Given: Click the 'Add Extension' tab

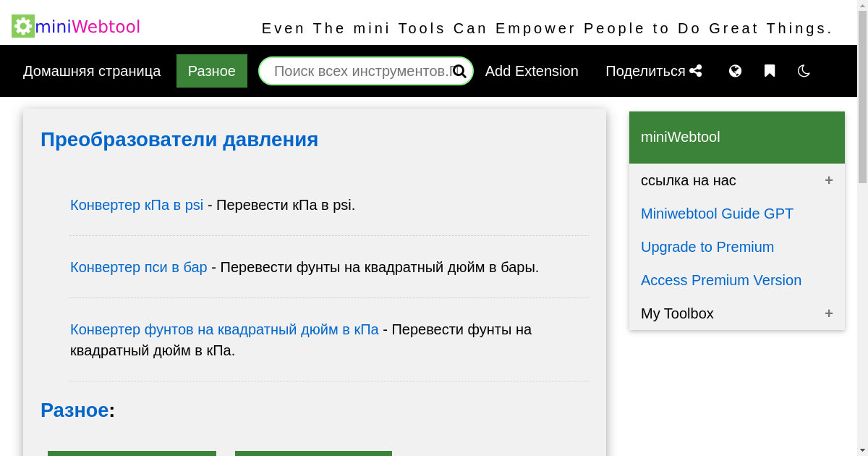Looking at the screenshot, I should point(532,71).
